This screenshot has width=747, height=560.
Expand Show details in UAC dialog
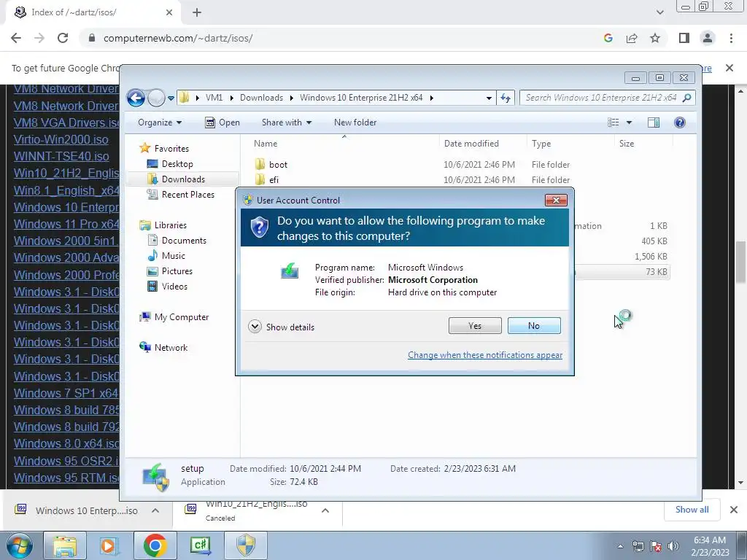tap(282, 327)
